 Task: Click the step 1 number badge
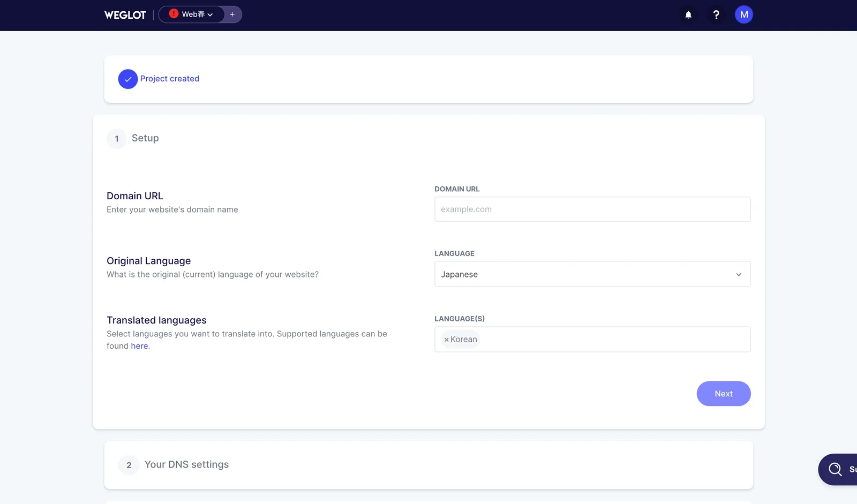pyautogui.click(x=117, y=139)
